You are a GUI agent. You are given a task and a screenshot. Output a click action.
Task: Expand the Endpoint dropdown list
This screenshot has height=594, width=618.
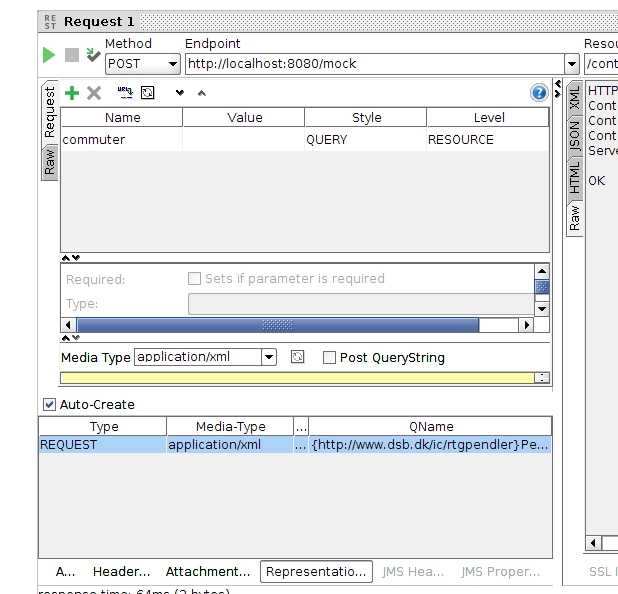click(x=571, y=64)
